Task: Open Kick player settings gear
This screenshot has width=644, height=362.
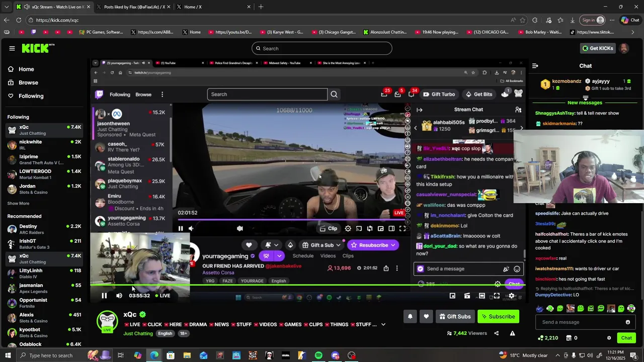Action: 512,296
